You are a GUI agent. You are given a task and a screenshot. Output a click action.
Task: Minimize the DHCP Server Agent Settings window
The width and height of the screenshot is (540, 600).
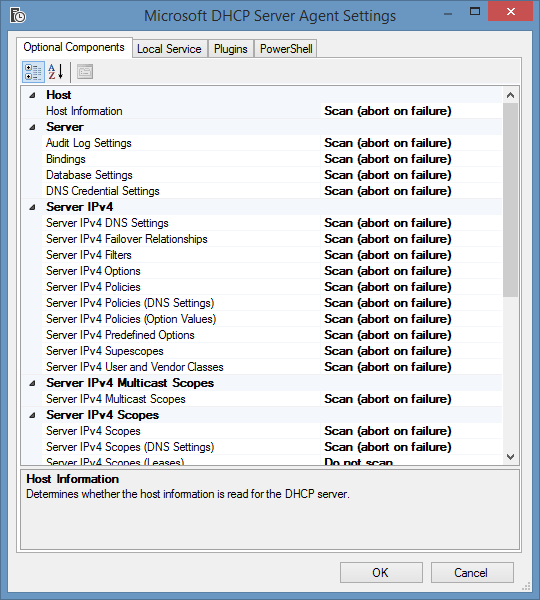[x=448, y=14]
